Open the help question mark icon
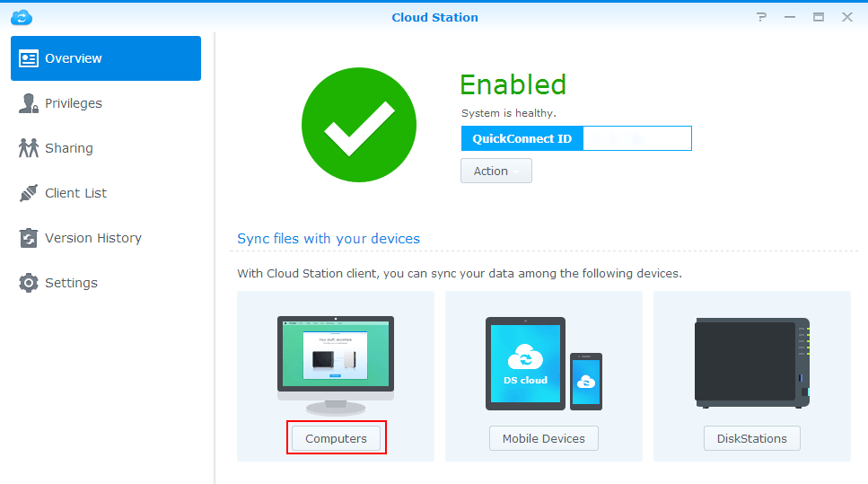 [x=762, y=17]
